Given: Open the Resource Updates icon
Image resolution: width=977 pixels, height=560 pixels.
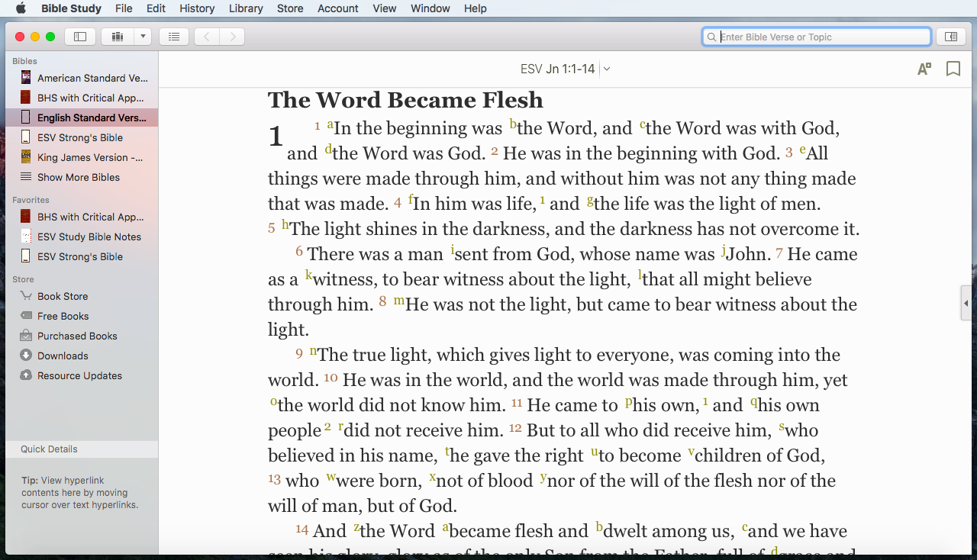Looking at the screenshot, I should click(x=26, y=375).
